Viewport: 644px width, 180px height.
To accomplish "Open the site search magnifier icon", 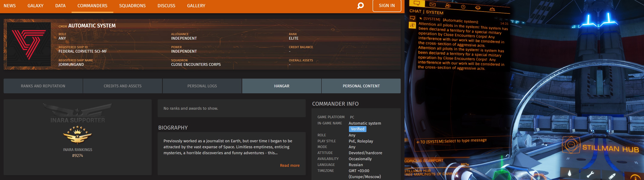I will [x=360, y=6].
